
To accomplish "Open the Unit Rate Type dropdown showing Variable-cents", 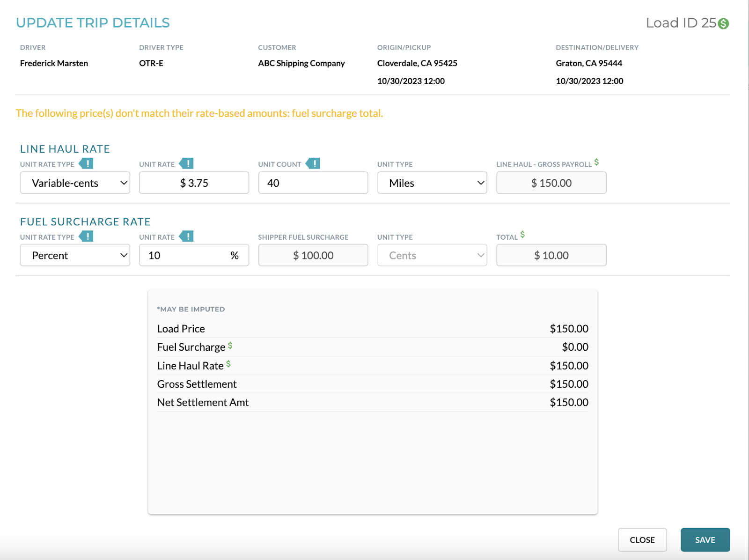I will click(75, 183).
